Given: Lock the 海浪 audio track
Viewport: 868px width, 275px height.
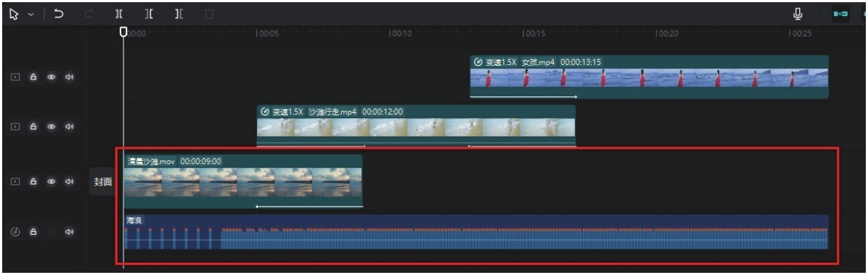Looking at the screenshot, I should coord(33,231).
